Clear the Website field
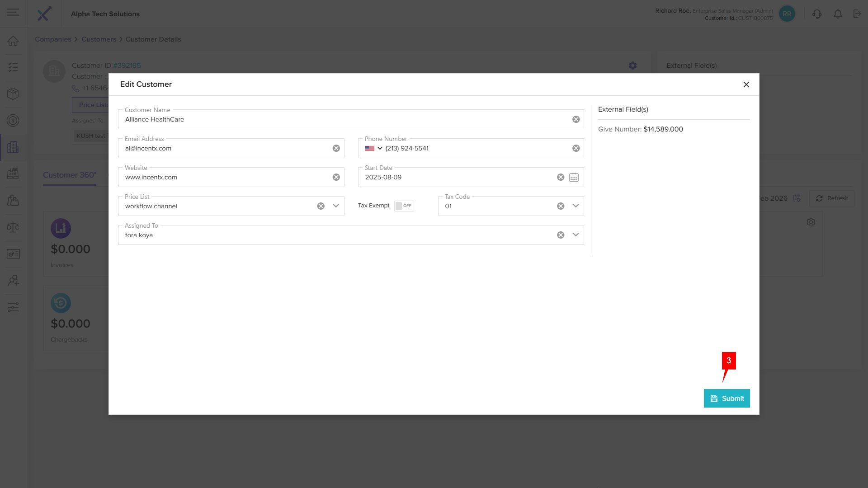868x488 pixels. (336, 177)
